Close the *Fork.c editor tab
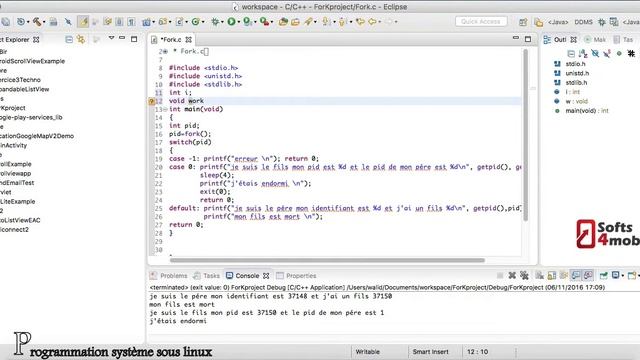The height and width of the screenshot is (360, 640). [188, 40]
